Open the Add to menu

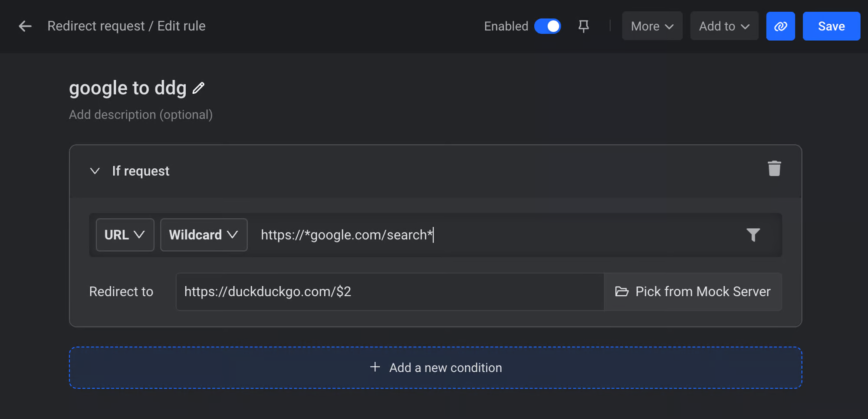click(x=724, y=26)
